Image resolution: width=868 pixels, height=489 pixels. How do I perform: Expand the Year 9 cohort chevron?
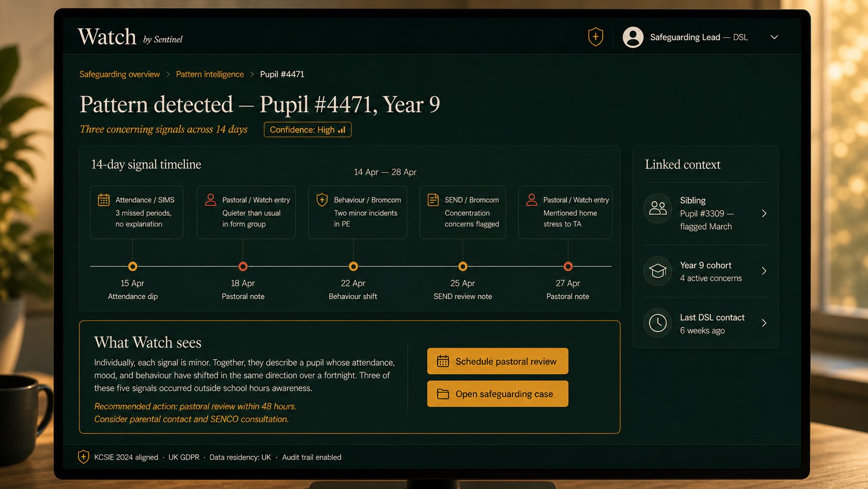(764, 271)
